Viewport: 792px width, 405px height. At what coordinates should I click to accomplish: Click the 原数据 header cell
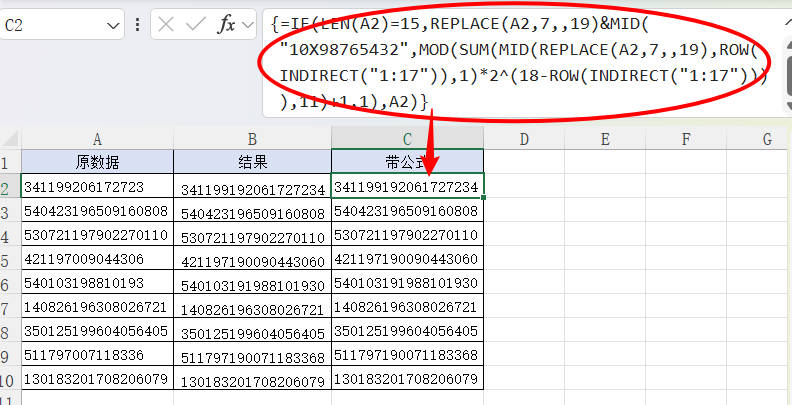[97, 162]
